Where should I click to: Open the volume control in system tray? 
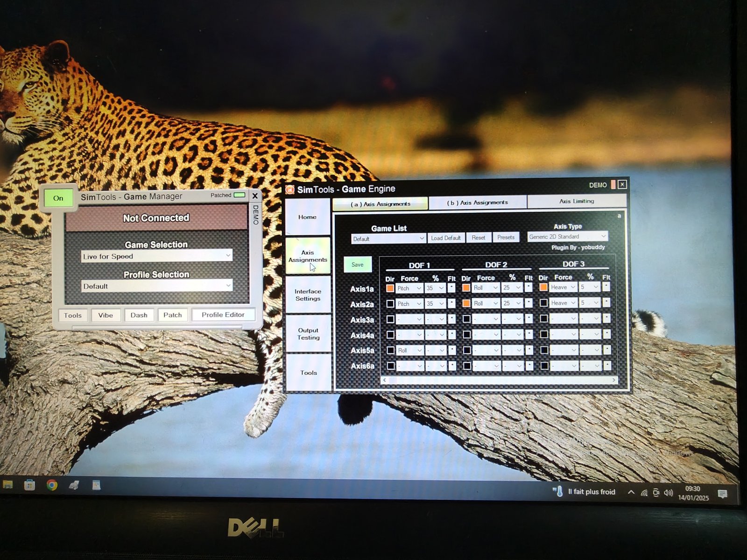668,493
